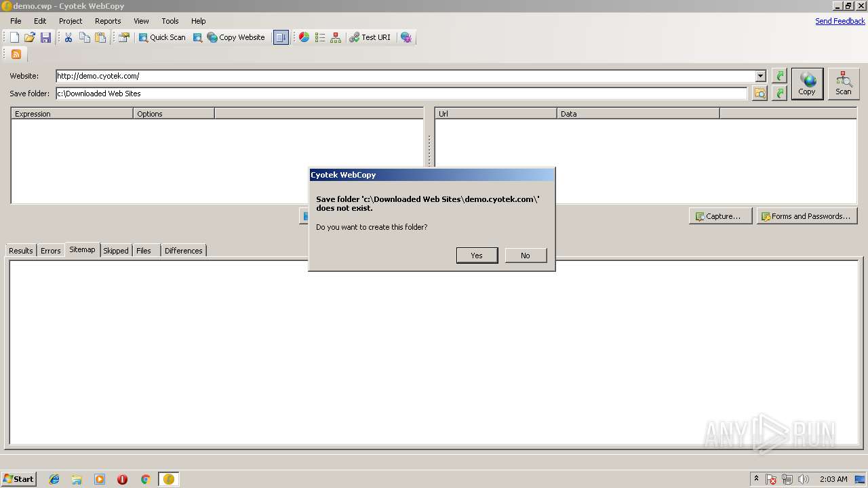Open the media player taskbar icon
Viewport: 868px width, 488px height.
pyautogui.click(x=100, y=479)
